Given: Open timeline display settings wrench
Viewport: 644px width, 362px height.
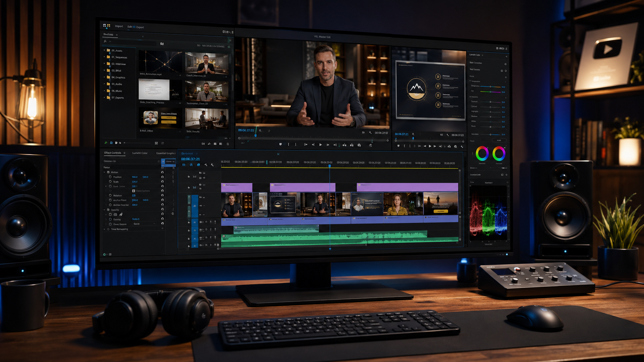Looking at the screenshot, I should pos(212,165).
